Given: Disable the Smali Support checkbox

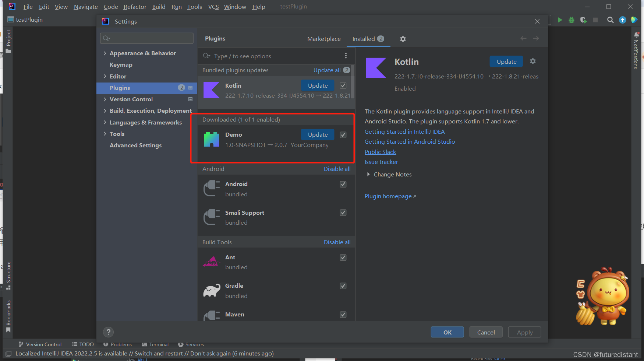Looking at the screenshot, I should coord(343,213).
